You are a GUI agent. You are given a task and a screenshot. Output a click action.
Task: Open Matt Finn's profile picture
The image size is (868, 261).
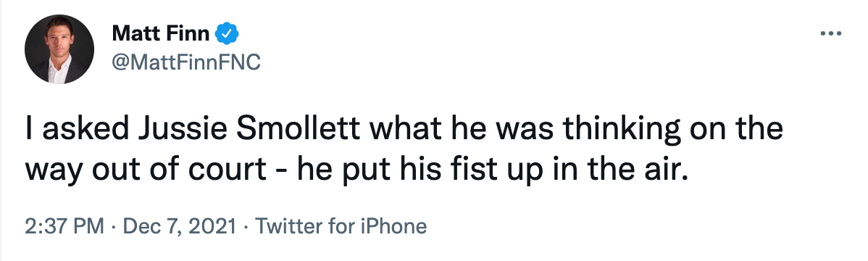(59, 49)
